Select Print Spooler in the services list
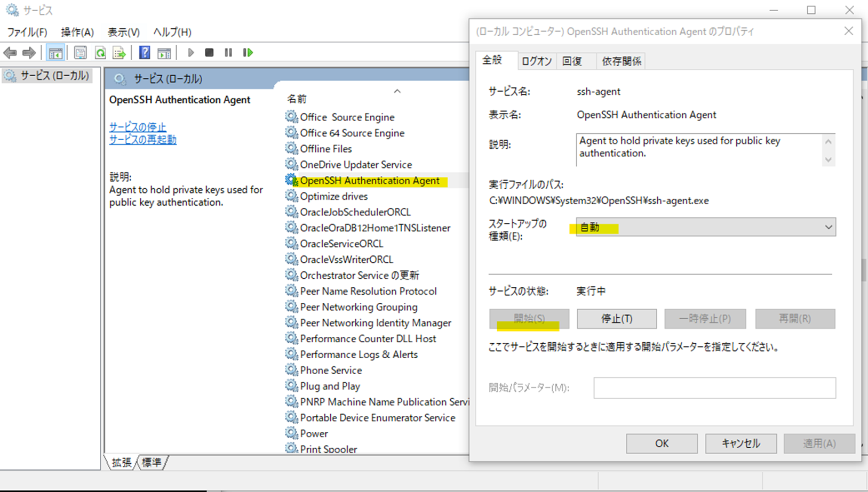868x492 pixels. click(328, 449)
